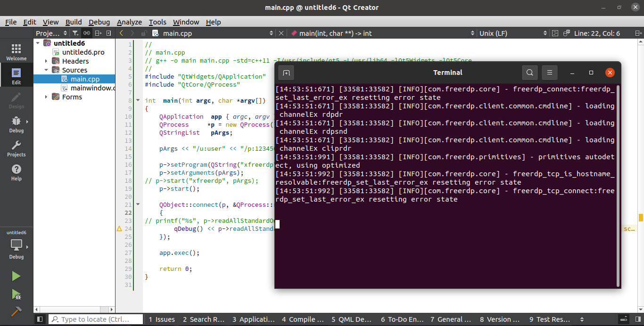This screenshot has height=326, width=644.
Task: Expand the Forms folder
Action: click(x=46, y=97)
